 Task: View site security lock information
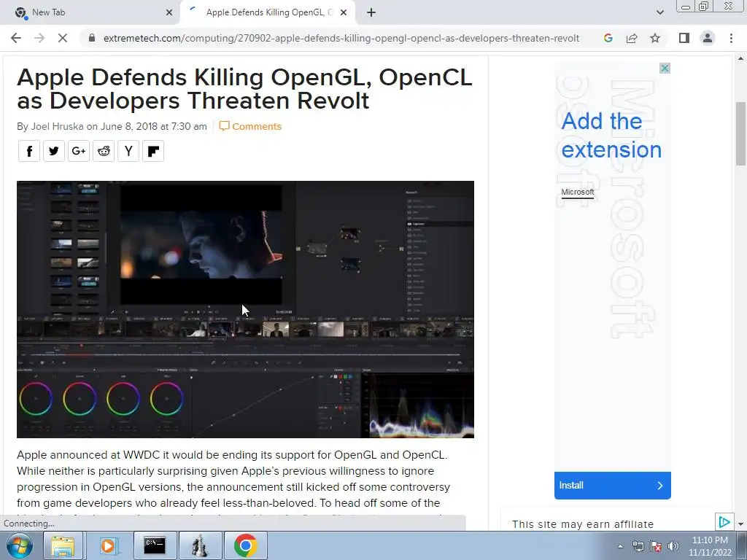[x=92, y=38]
